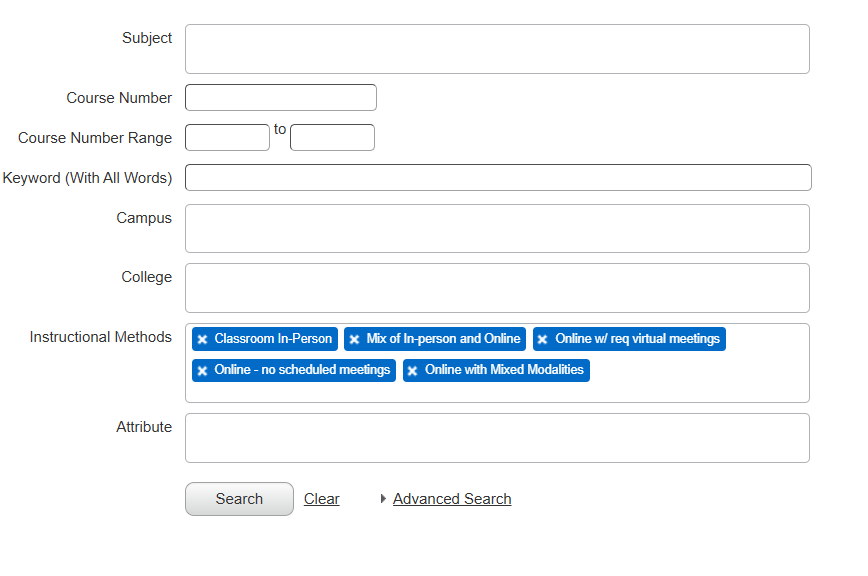Screen dimensions: 868x576
Task: Delete the "Online - no scheduled meetings" tag
Action: click(202, 370)
